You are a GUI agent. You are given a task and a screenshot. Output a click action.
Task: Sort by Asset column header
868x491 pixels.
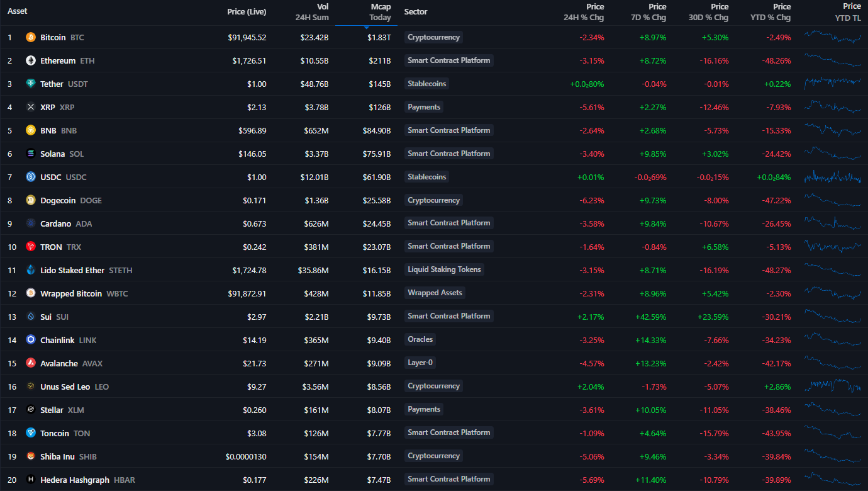pyautogui.click(x=18, y=11)
